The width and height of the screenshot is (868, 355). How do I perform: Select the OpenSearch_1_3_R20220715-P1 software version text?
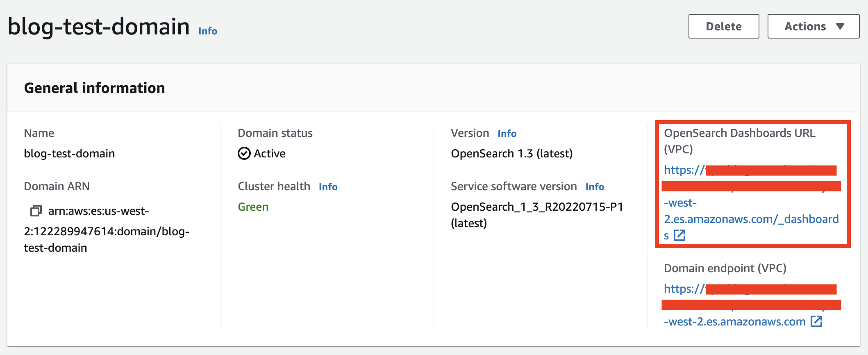click(x=537, y=215)
